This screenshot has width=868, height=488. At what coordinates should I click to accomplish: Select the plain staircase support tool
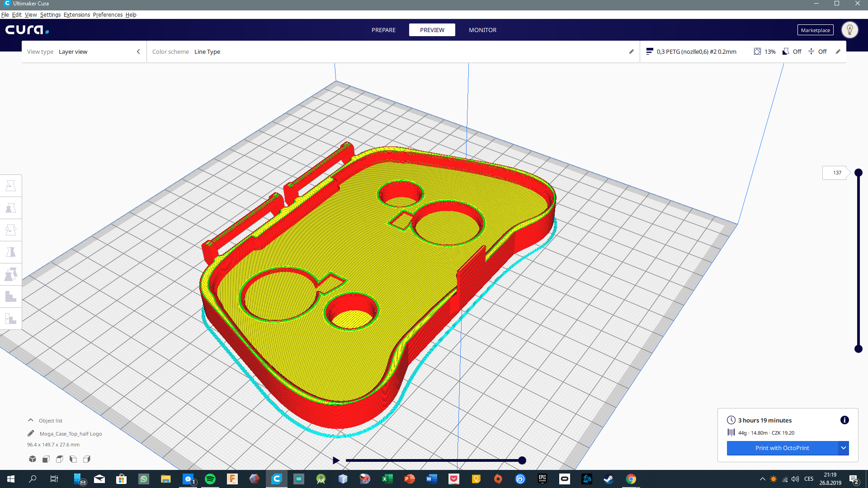coord(11,296)
